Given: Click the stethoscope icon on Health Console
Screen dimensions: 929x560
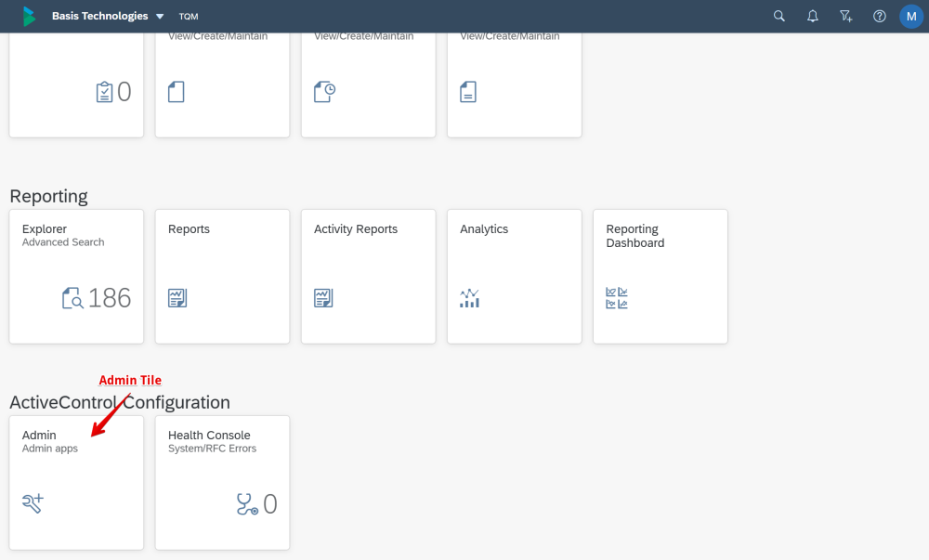Looking at the screenshot, I should click(x=246, y=503).
